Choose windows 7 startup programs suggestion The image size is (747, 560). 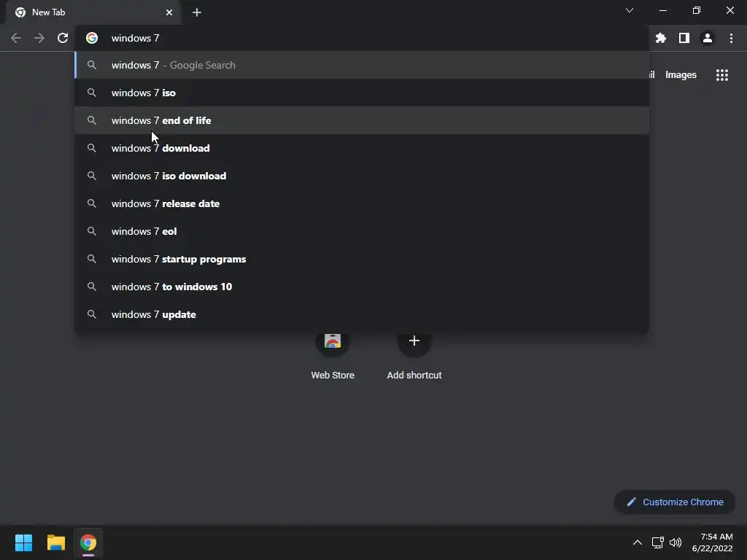pos(179,259)
